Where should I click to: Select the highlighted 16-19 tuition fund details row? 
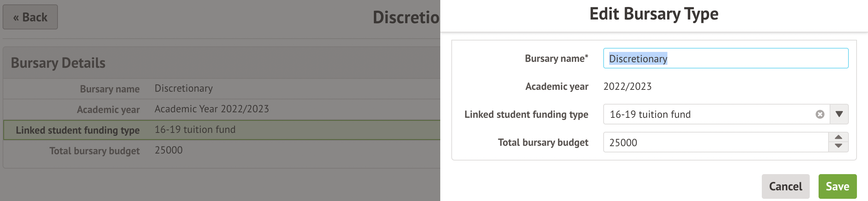coord(195,130)
